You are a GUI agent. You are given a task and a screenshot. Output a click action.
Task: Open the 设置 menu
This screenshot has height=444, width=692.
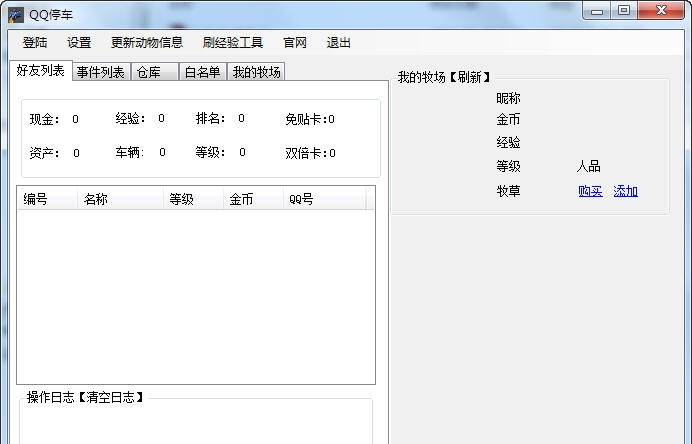[x=79, y=43]
